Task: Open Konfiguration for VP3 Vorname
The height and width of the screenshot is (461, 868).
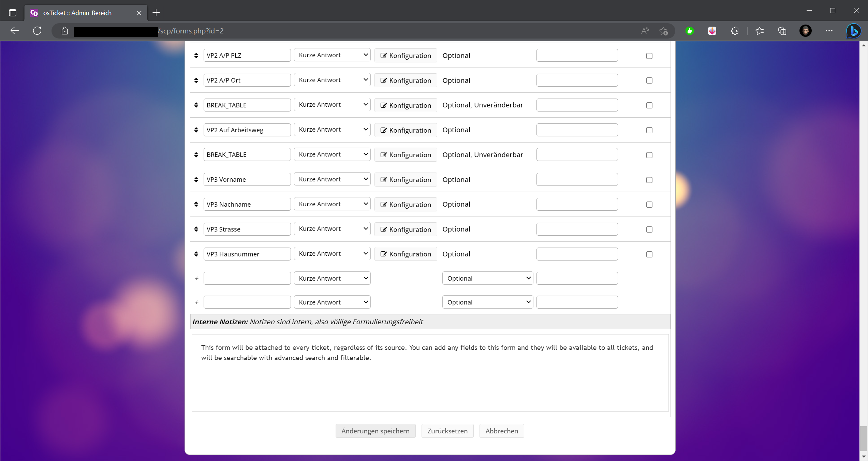Action: pyautogui.click(x=406, y=180)
